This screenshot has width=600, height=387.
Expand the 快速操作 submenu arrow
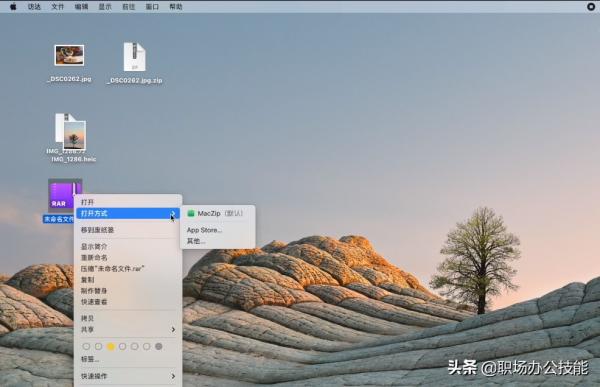(x=173, y=376)
